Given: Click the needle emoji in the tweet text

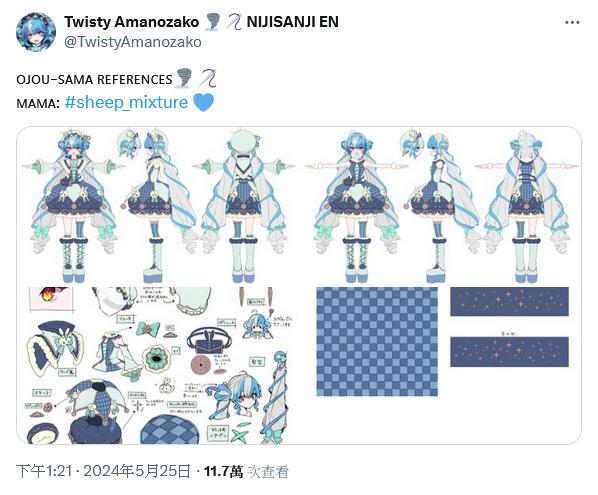Looking at the screenshot, I should tap(208, 79).
